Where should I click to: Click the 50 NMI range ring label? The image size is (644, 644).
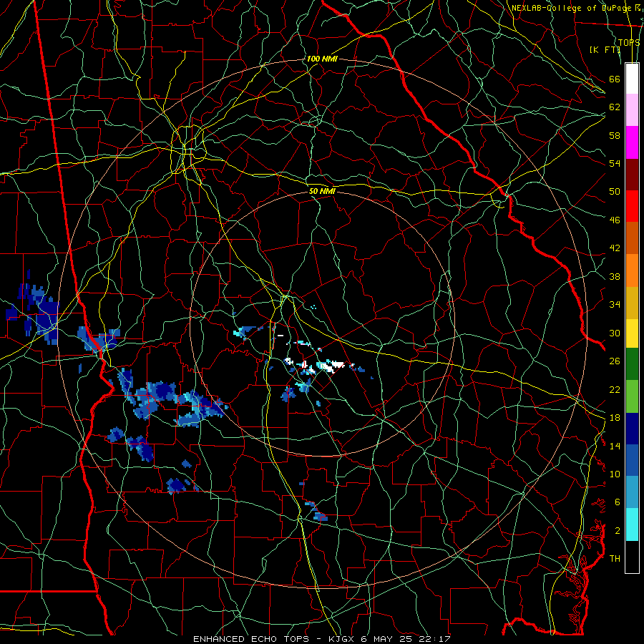pos(322,191)
